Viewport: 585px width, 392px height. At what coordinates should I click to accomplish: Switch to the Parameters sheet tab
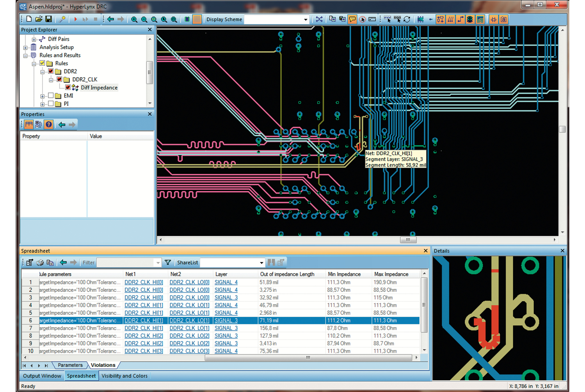(70, 365)
